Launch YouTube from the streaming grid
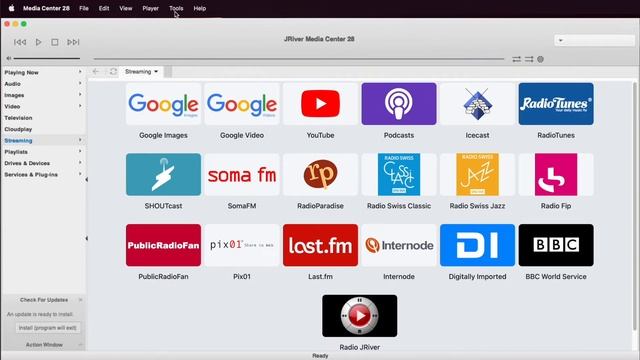 [x=320, y=104]
